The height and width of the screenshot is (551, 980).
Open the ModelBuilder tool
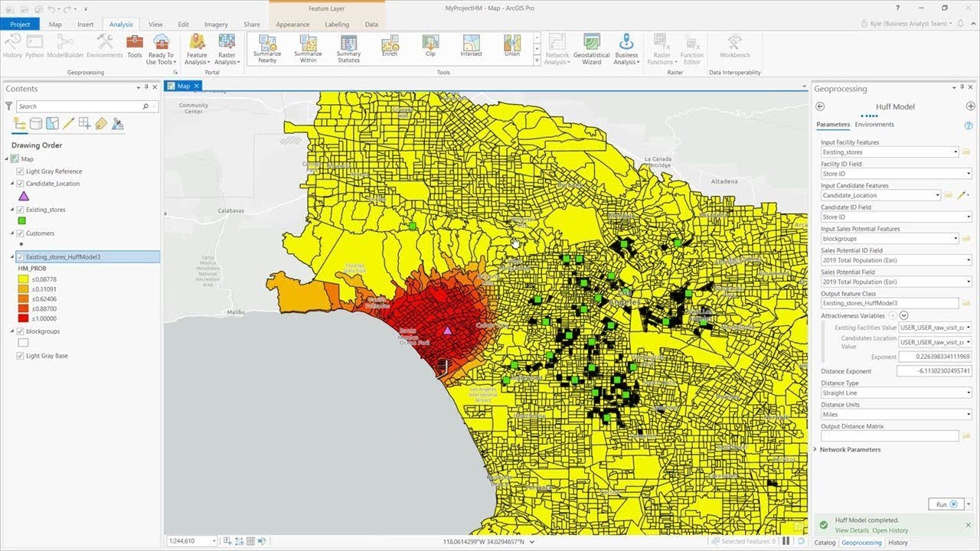pos(65,46)
